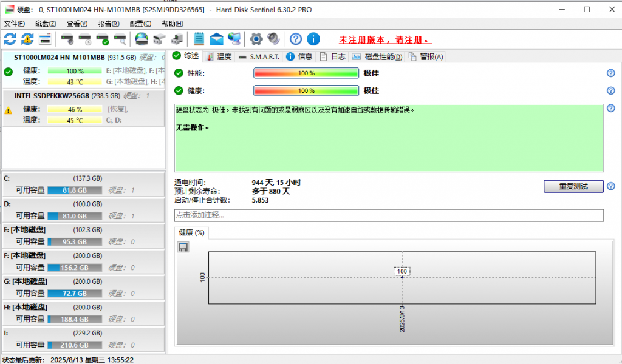Select the INTEL SSDPEKKW256G8 disk entry
Viewport: 622px width, 364px height.
coord(84,108)
